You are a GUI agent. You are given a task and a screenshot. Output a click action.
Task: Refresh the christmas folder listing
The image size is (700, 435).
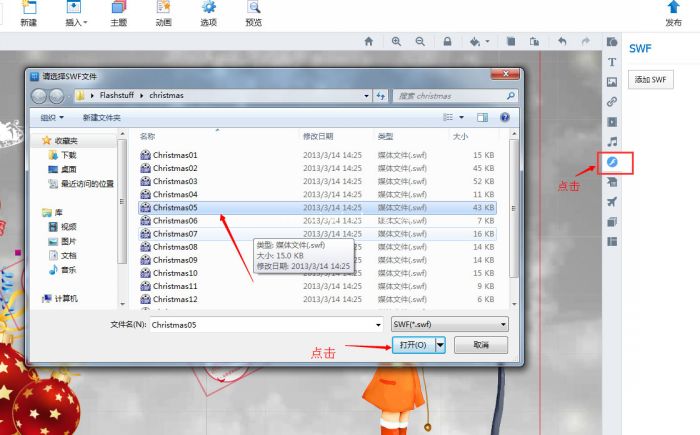tap(380, 96)
